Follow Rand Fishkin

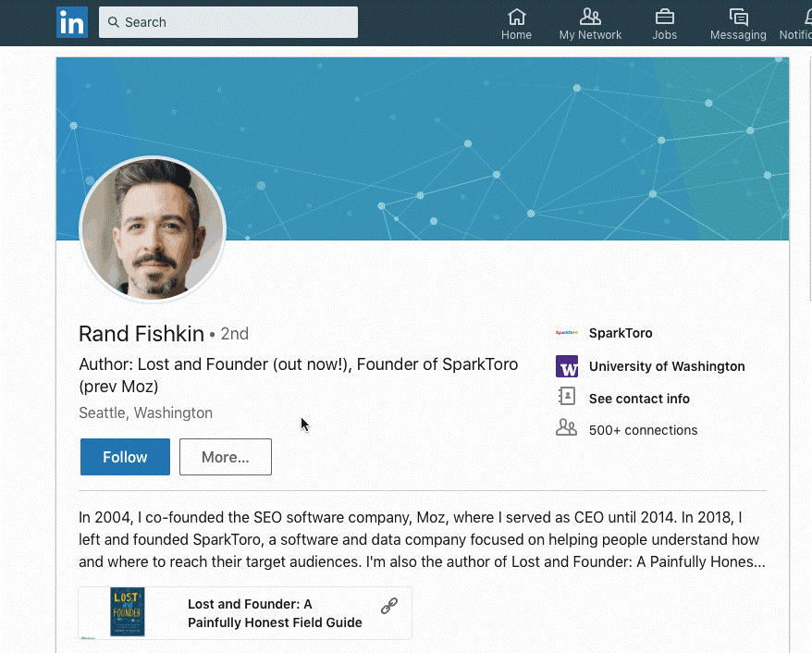[125, 457]
